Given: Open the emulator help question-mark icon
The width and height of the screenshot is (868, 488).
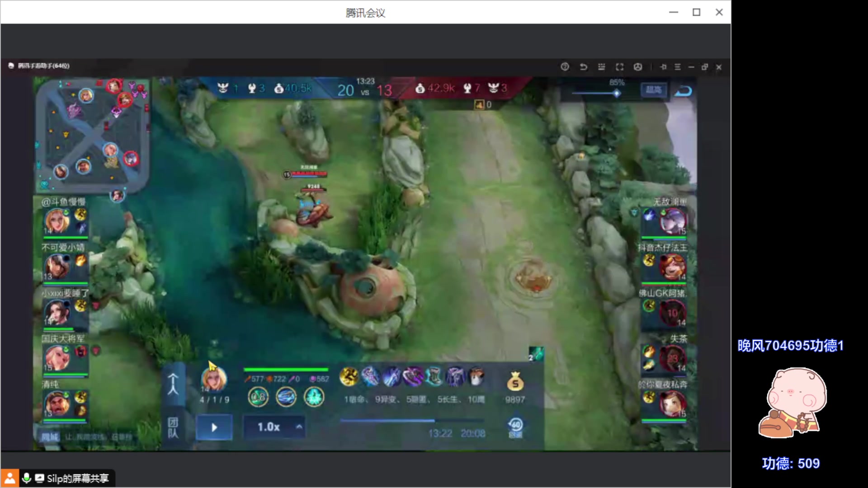Looking at the screenshot, I should pos(565,67).
